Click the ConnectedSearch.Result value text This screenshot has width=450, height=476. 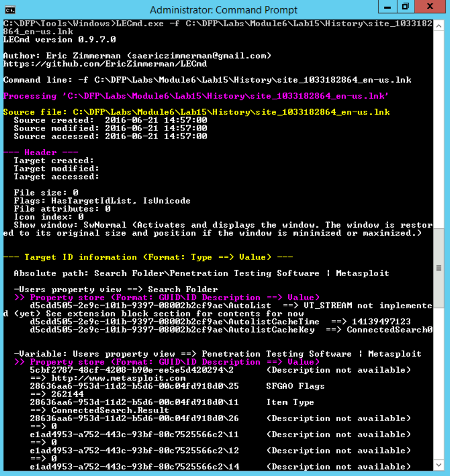point(102,410)
